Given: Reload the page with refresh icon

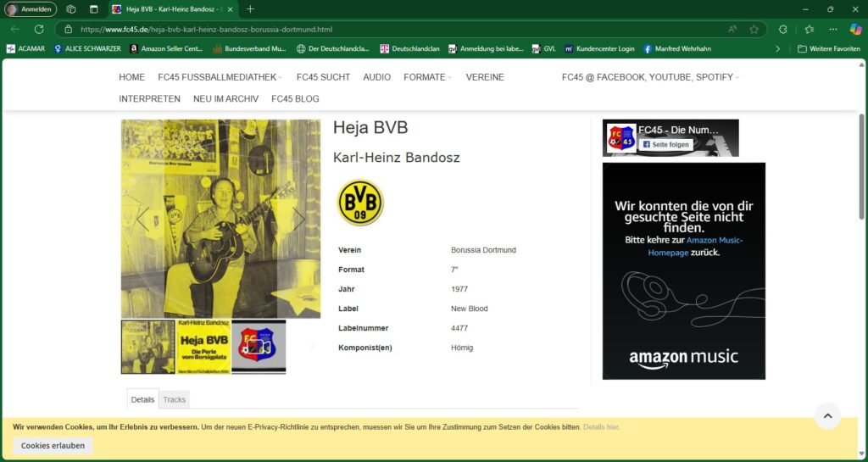Looking at the screenshot, I should [x=39, y=30].
